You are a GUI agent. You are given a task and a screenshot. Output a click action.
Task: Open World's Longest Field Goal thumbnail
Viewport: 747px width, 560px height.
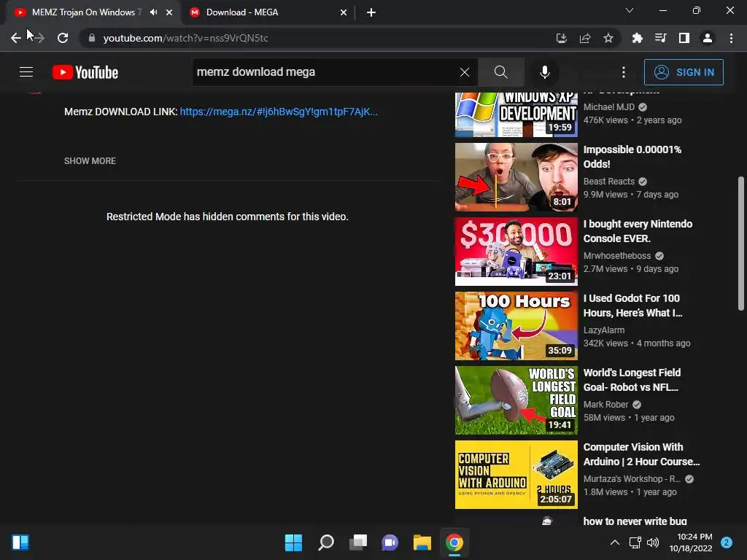point(516,400)
